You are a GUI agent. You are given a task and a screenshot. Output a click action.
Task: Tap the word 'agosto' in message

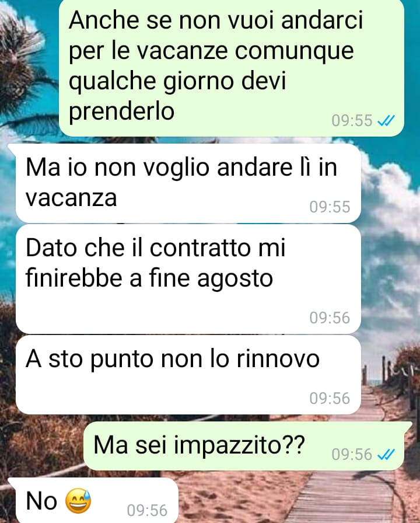click(235, 280)
